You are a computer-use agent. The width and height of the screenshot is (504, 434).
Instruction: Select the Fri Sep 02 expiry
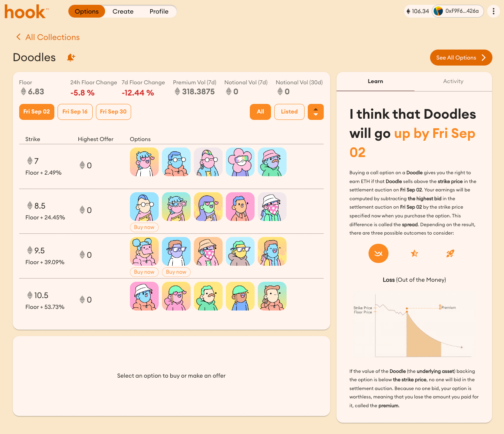pos(37,112)
